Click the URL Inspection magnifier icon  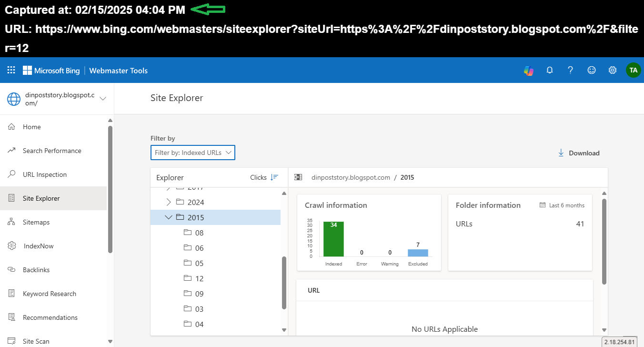12,174
